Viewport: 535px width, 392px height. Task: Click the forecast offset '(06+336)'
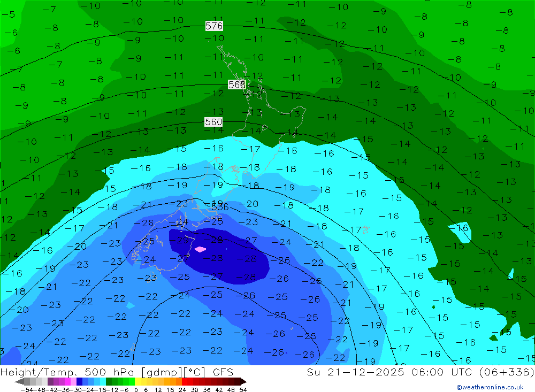pos(507,372)
